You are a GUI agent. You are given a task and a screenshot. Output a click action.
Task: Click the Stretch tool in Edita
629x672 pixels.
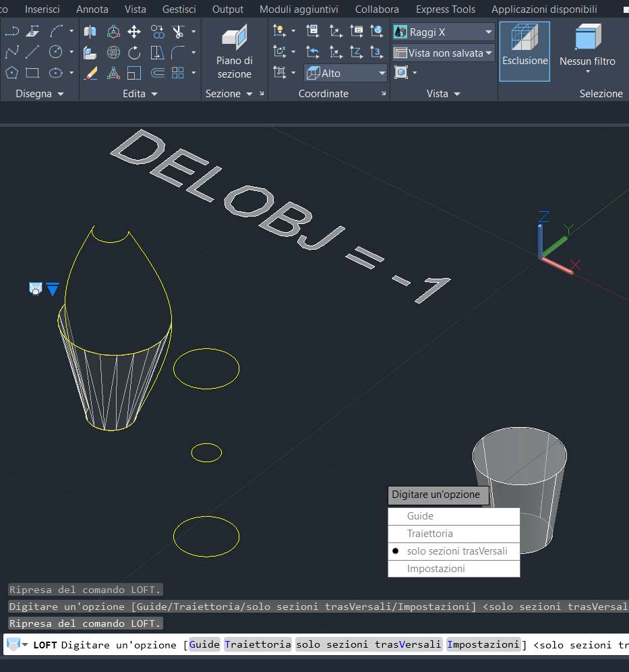pyautogui.click(x=157, y=52)
